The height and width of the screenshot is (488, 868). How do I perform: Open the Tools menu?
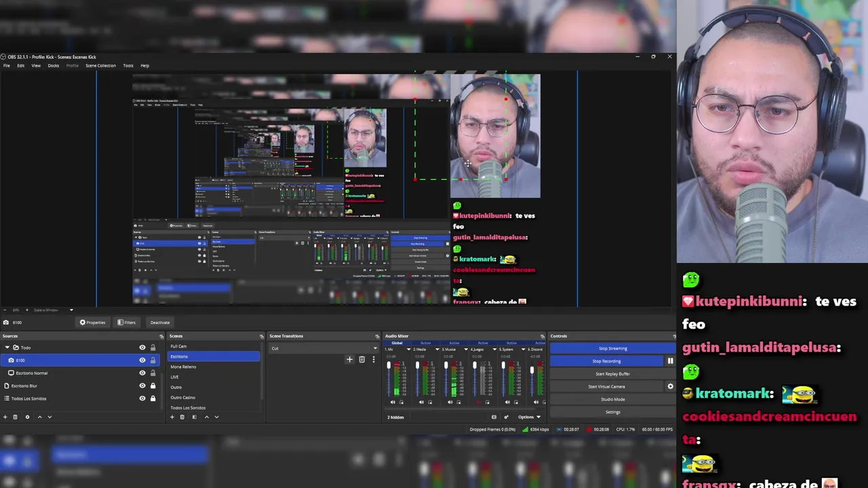pos(128,66)
